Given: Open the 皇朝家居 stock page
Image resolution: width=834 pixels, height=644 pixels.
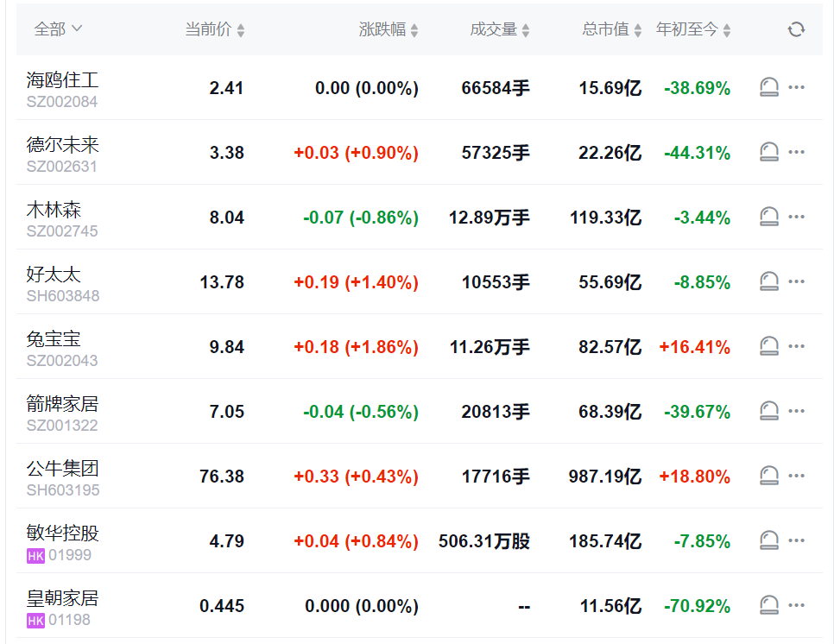Looking at the screenshot, I should [62, 598].
